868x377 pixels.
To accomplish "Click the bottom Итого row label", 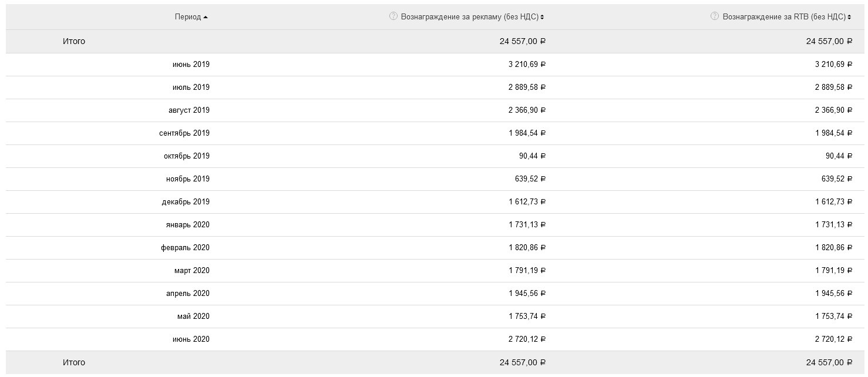I will click(74, 362).
